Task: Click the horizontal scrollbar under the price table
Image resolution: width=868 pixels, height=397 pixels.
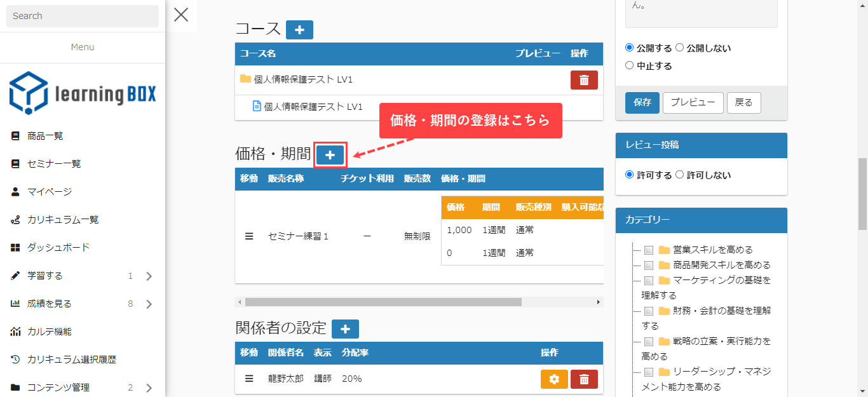Action: [383, 302]
